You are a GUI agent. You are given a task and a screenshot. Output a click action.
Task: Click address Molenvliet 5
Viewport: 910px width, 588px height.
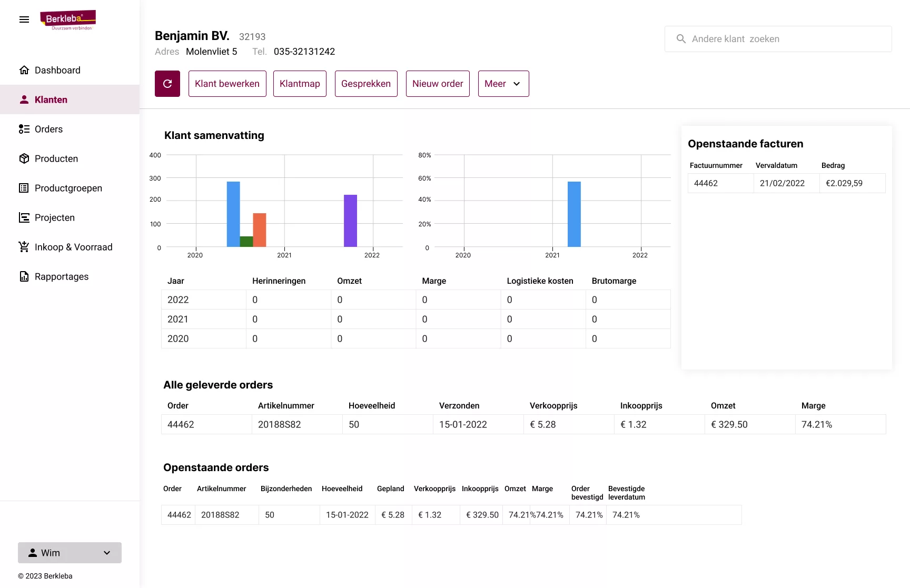click(x=212, y=52)
